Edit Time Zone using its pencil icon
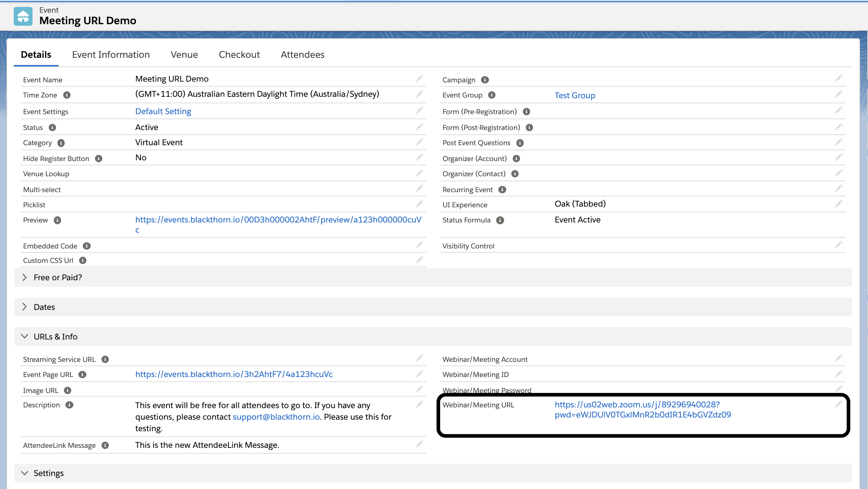 [419, 94]
